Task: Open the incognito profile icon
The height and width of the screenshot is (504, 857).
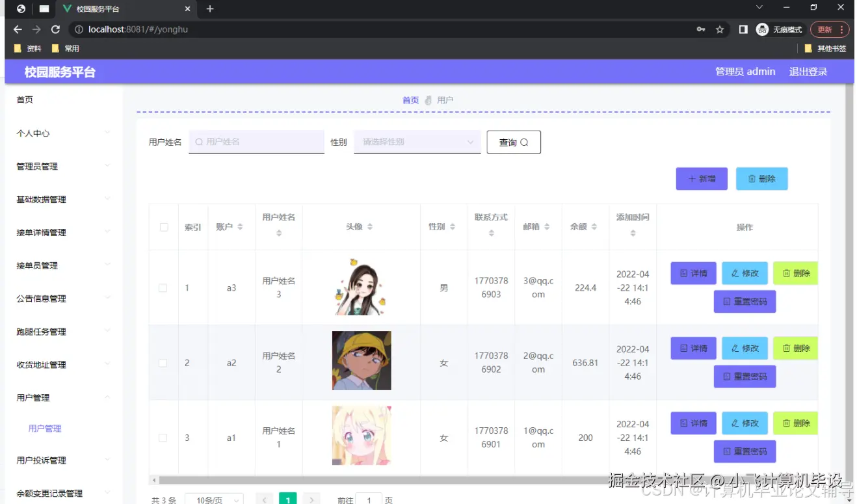Action: point(762,29)
